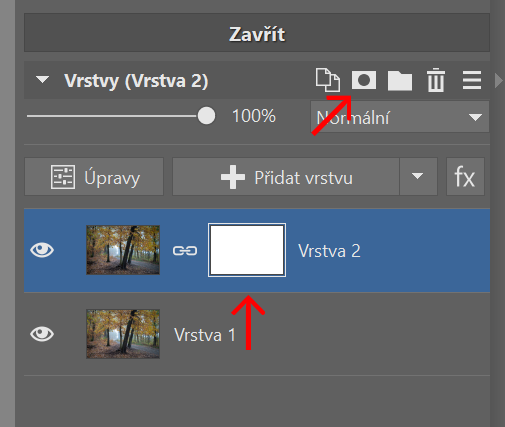Click the side panel collapse arrow at right edge

[499, 81]
